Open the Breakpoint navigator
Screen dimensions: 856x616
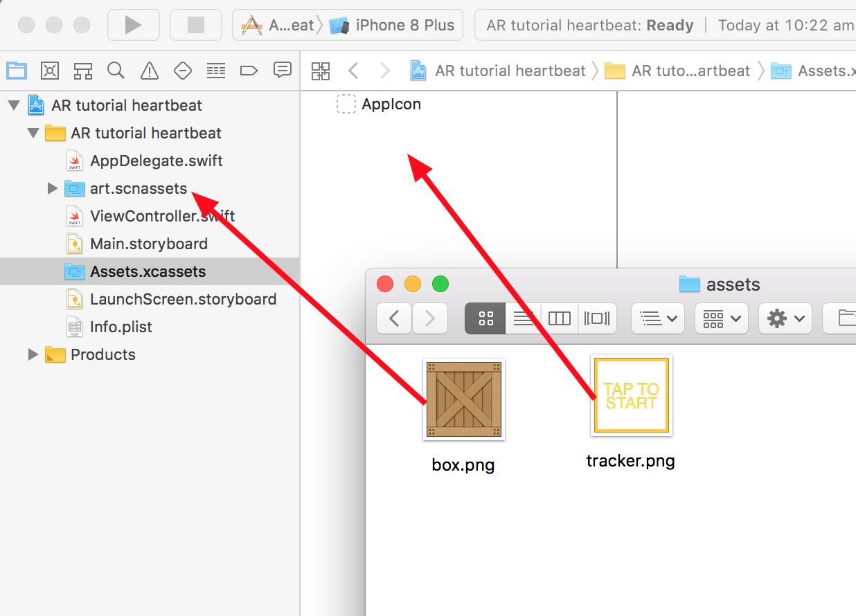pyautogui.click(x=249, y=70)
